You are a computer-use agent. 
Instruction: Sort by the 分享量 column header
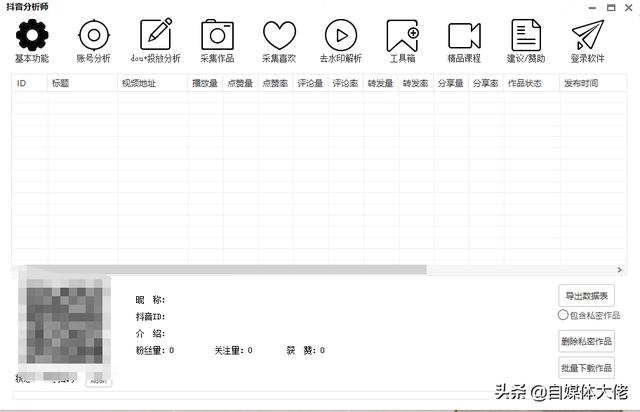click(451, 83)
